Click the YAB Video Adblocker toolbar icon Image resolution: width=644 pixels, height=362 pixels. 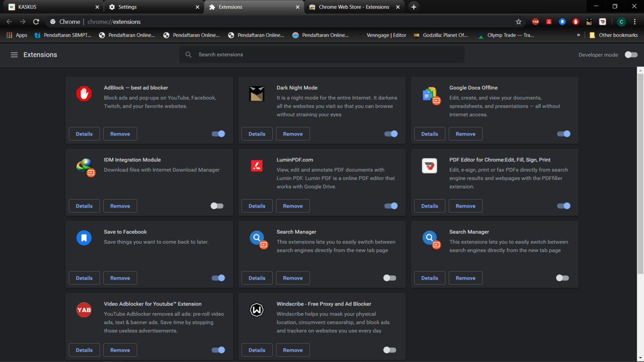click(535, 22)
